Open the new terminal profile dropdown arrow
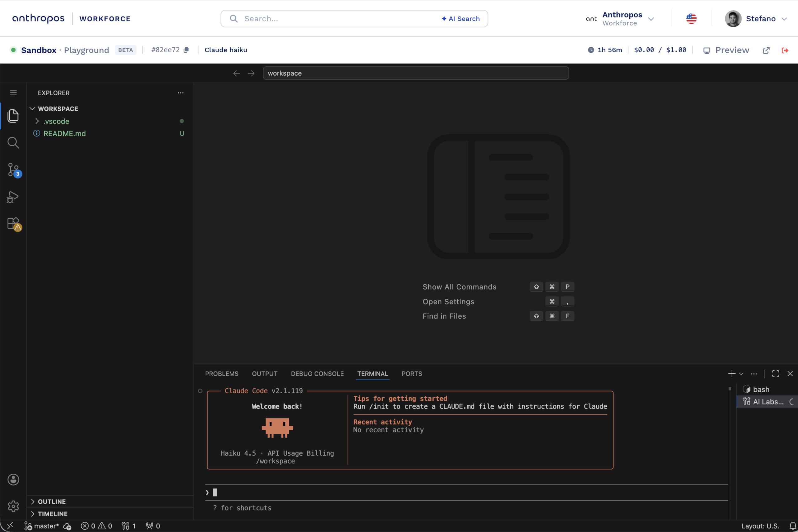The image size is (798, 532). coord(741,374)
